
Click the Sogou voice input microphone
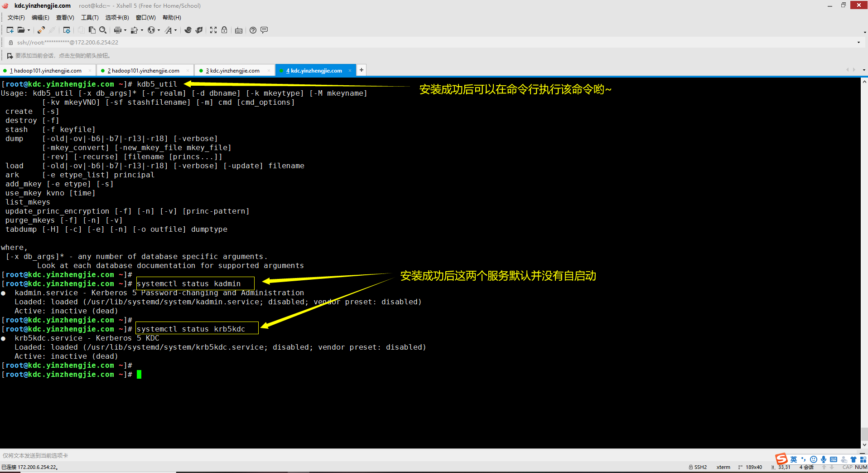click(824, 459)
